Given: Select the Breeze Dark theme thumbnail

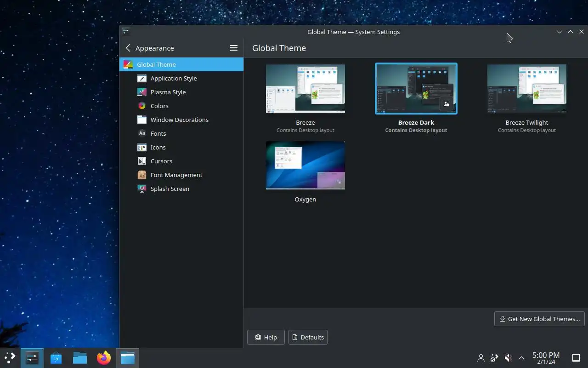Looking at the screenshot, I should (416, 89).
